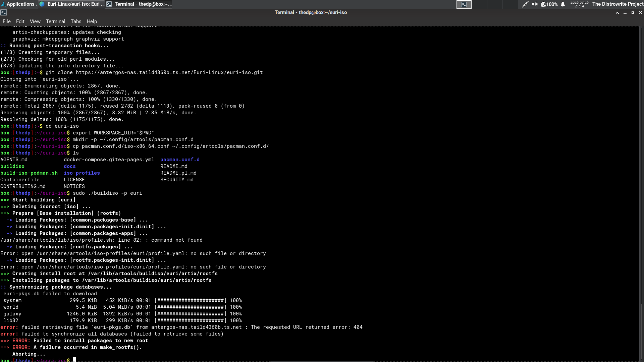644x362 pixels.
Task: Click 'NOTICES' in ls output
Action: point(74,186)
